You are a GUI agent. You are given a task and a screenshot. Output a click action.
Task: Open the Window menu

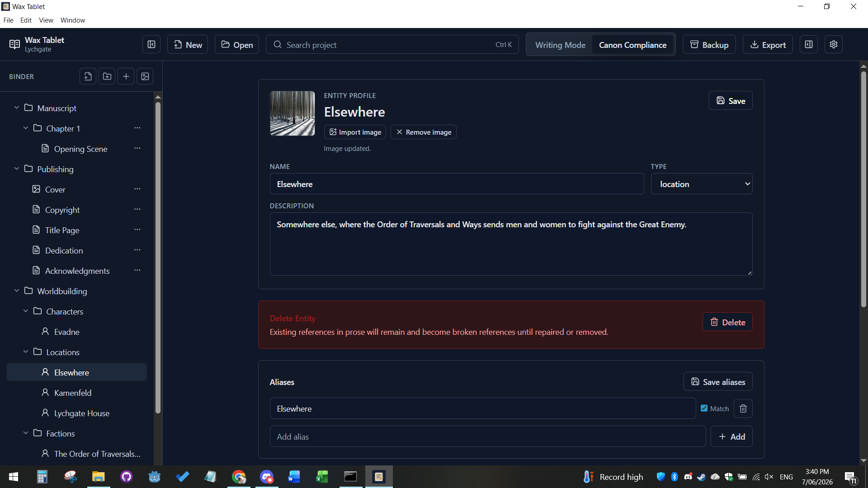tap(73, 20)
